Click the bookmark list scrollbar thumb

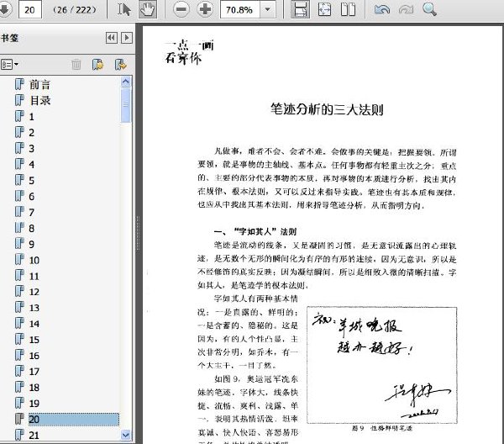(x=126, y=105)
